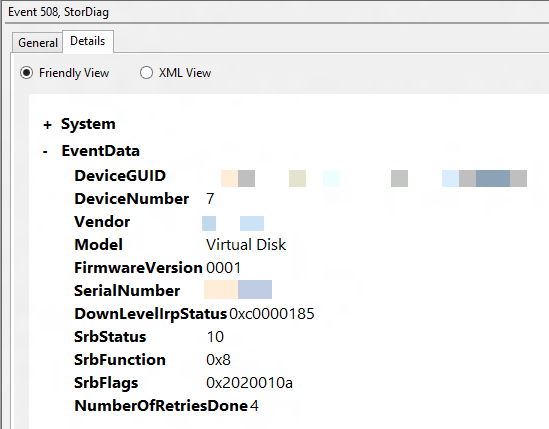
Task: Select the Details tab
Action: (x=88, y=41)
